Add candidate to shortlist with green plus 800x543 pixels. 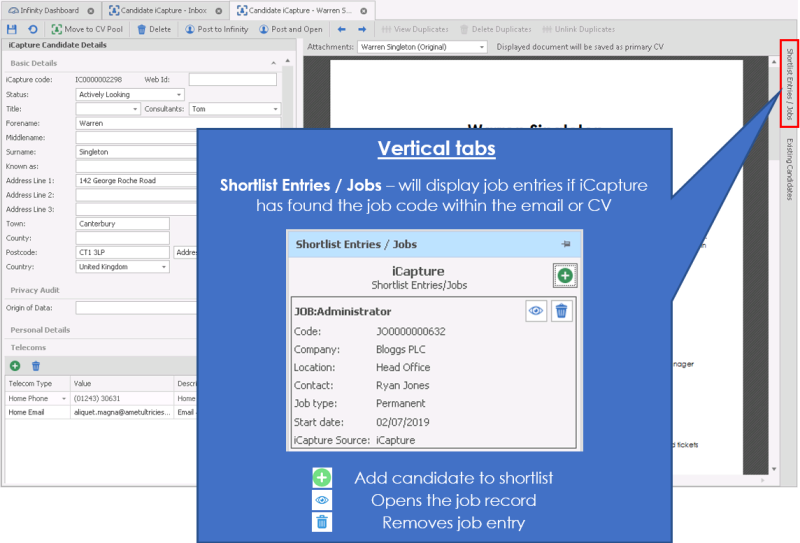563,276
